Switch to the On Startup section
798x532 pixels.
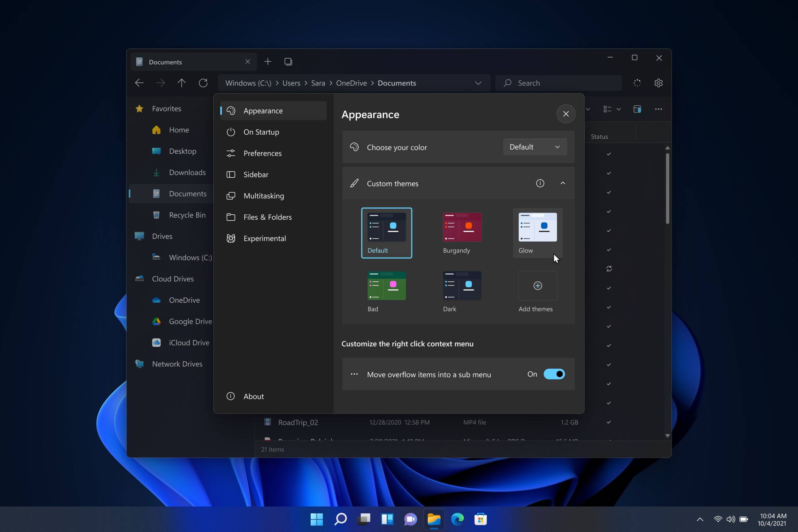click(x=261, y=132)
